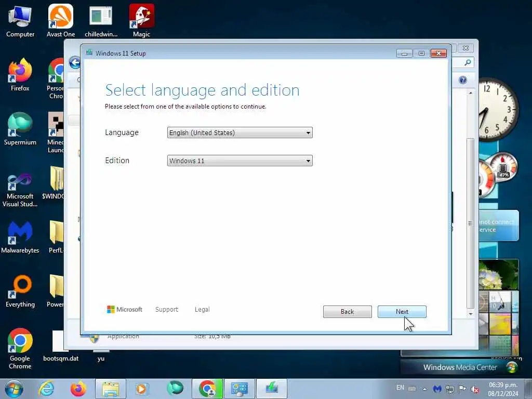Image resolution: width=532 pixels, height=399 pixels.
Task: Click the Action Center flag icon
Action: click(x=462, y=389)
